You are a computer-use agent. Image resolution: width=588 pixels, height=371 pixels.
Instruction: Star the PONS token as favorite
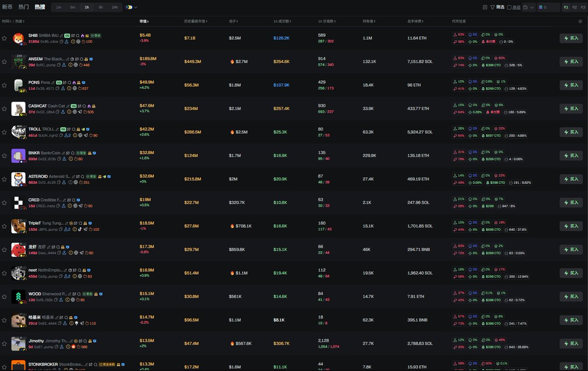(4, 85)
